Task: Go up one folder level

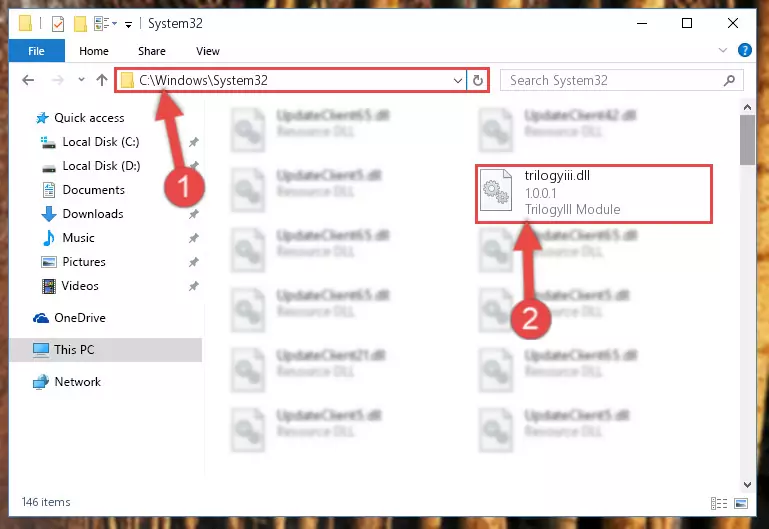Action: click(x=102, y=80)
